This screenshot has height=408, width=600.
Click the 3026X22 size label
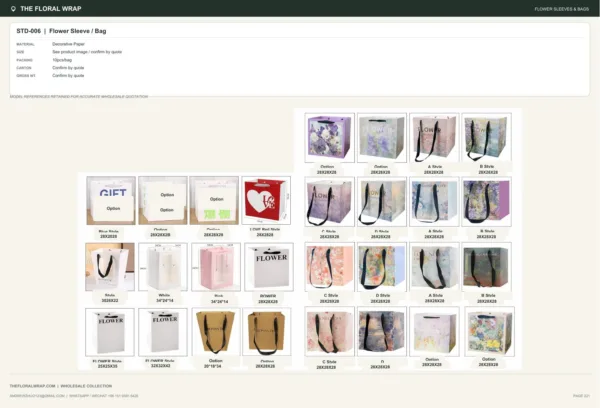[x=110, y=301]
